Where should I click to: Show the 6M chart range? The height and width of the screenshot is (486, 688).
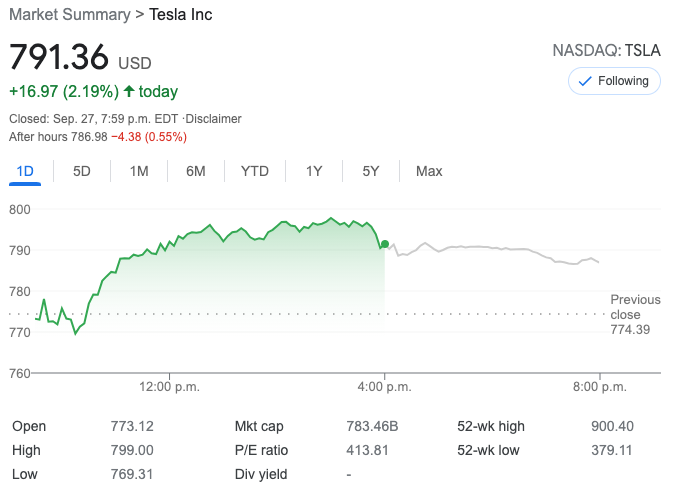click(196, 171)
